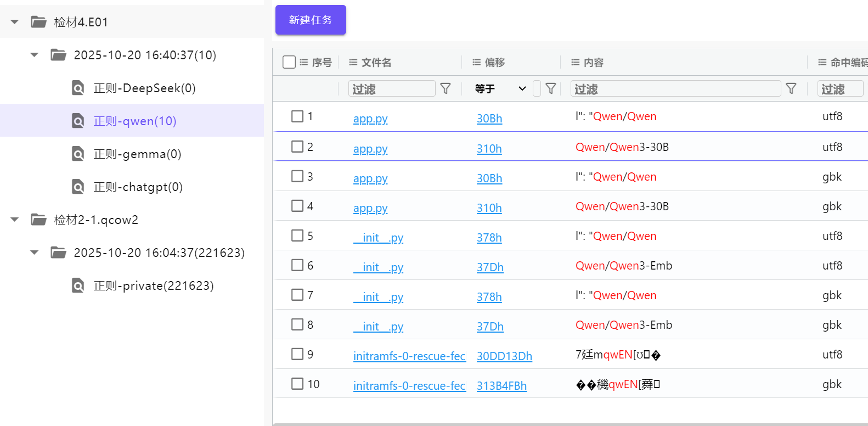Click the 内容 filter input field
The width and height of the screenshot is (868, 426).
coord(676,88)
